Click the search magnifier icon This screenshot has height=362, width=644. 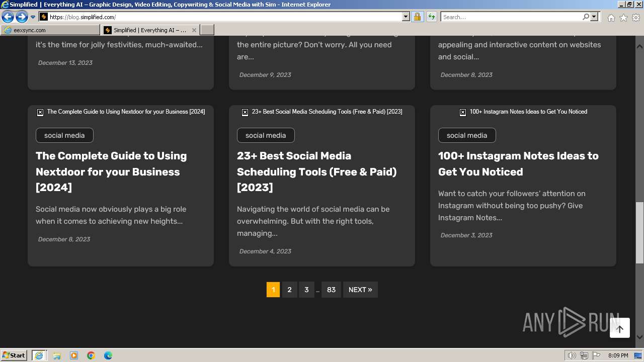[x=586, y=17]
